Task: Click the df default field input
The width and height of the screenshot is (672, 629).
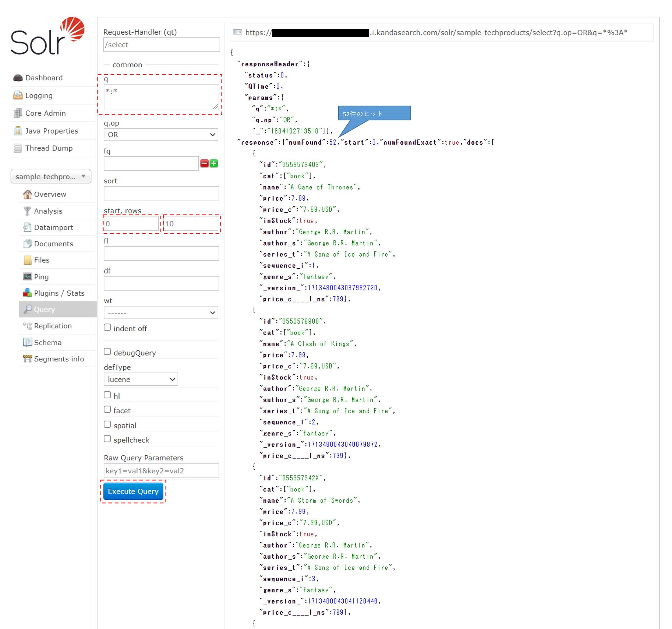Action: [161, 283]
